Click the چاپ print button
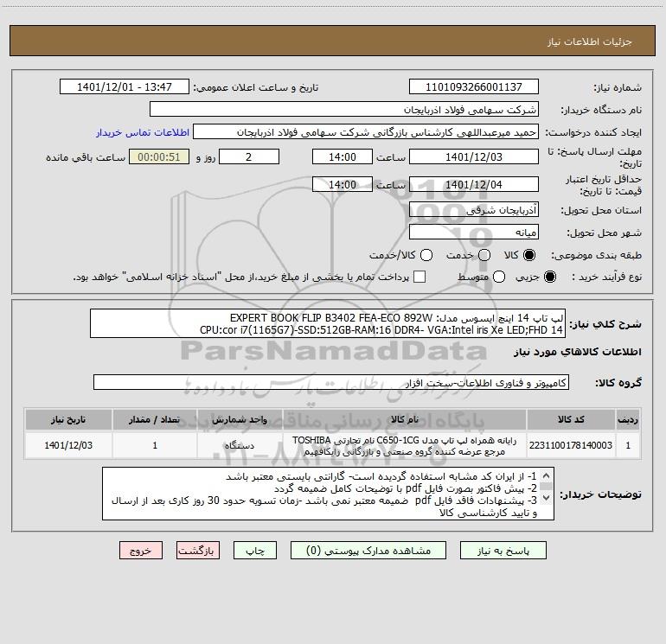Viewport: 666px width, 644px height. (x=255, y=551)
